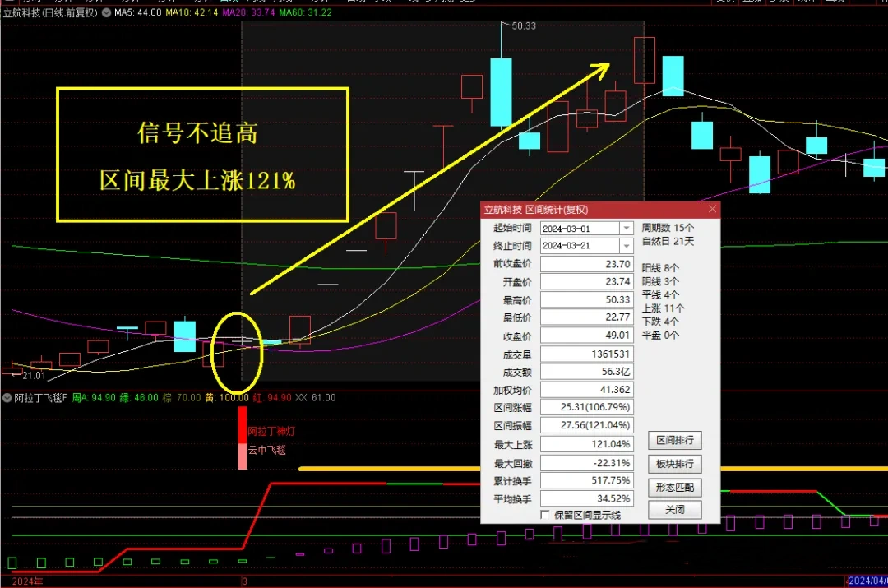The image size is (888, 588).
Task: Click the tall cyan candlestick under 50.33
Action: (501, 92)
